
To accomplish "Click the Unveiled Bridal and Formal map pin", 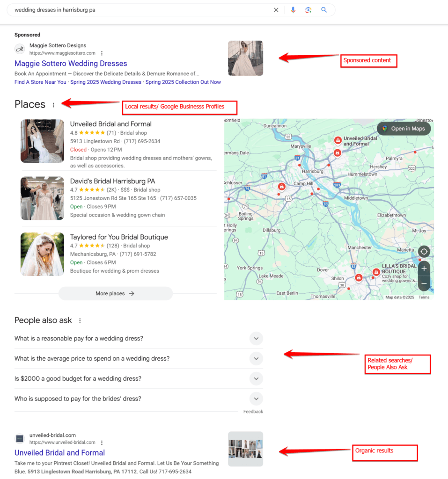I will tap(338, 140).
